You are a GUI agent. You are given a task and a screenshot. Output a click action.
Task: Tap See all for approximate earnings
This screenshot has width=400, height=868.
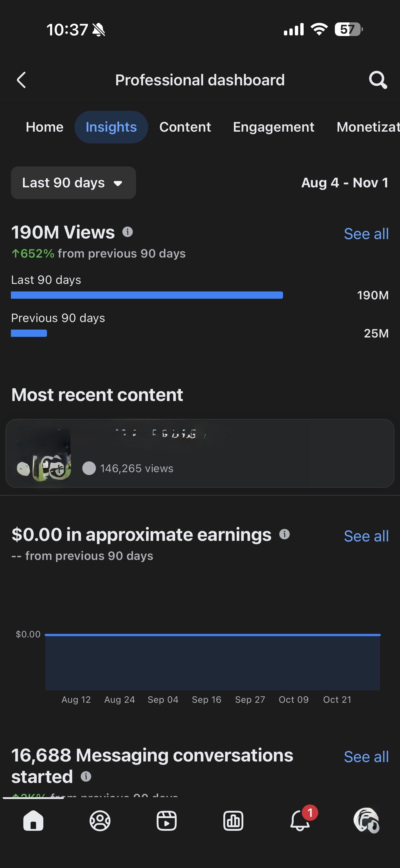366,536
